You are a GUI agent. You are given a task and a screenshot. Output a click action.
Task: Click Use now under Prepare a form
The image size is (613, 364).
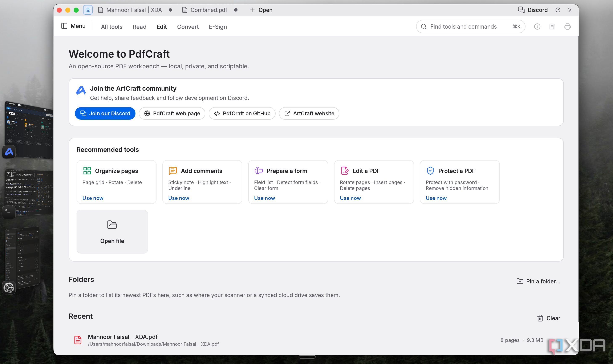tap(264, 198)
